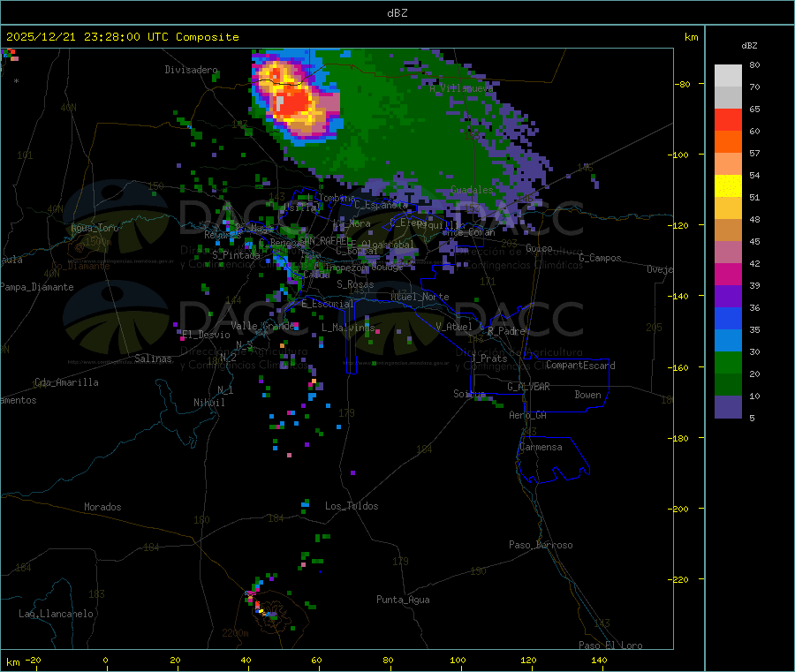Click the legend value 57
The width and height of the screenshot is (795, 672).
point(754,153)
